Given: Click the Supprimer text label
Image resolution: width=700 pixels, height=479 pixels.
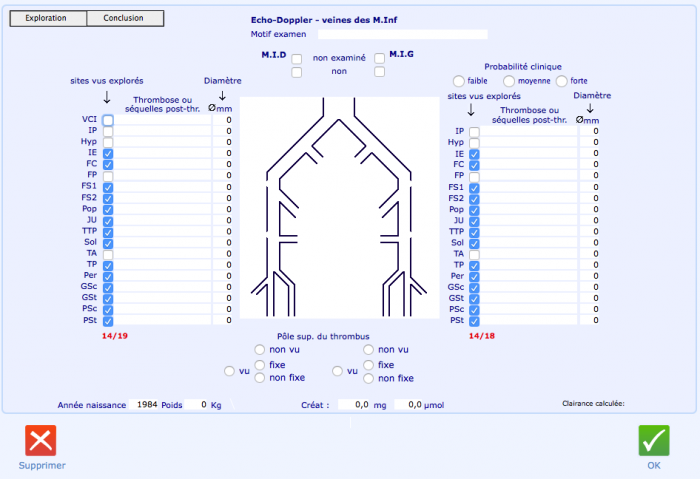Looking at the screenshot, I should pyautogui.click(x=42, y=465).
